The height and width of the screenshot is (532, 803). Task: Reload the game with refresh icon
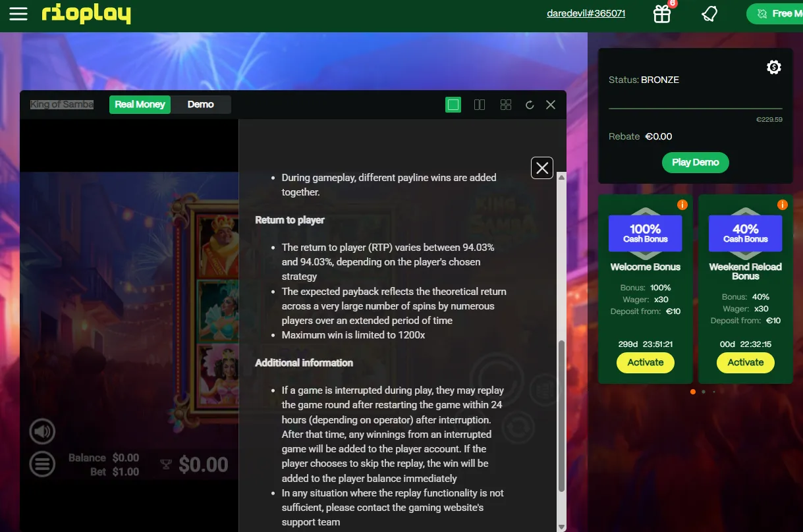point(530,105)
